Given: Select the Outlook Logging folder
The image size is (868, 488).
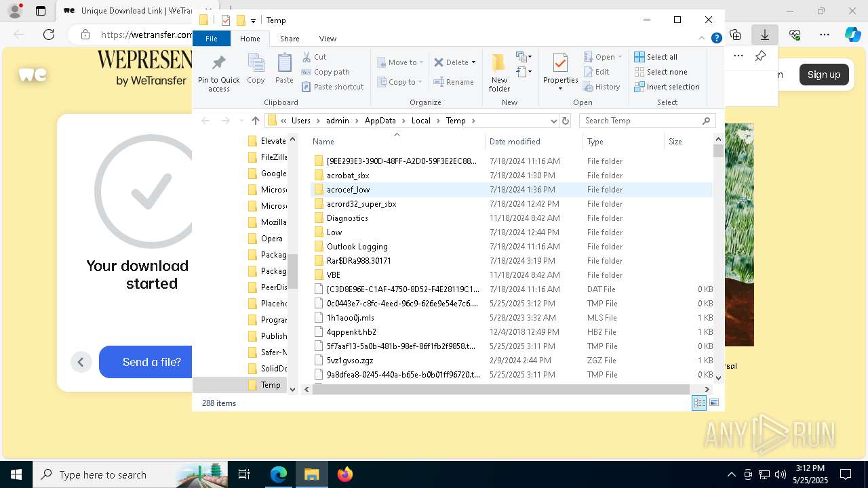Looking at the screenshot, I should 357,247.
